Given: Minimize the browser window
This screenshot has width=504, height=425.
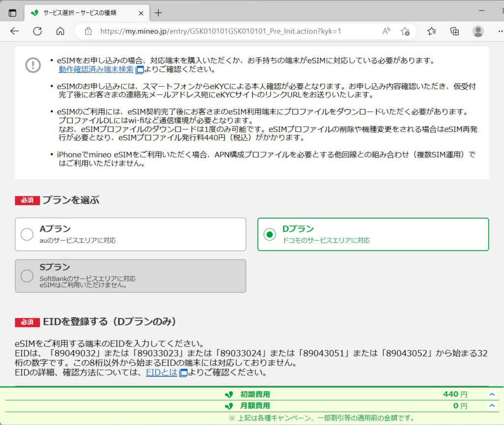Looking at the screenshot, I should click(x=481, y=11).
